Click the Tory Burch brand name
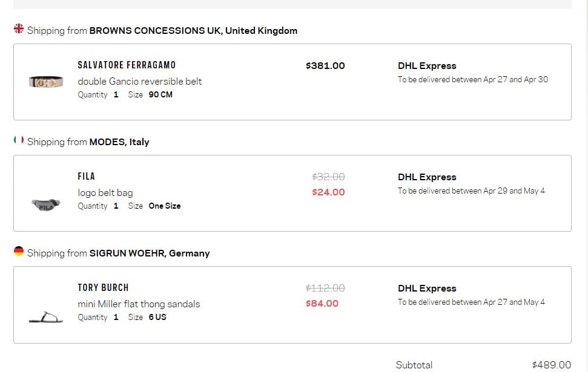 [x=103, y=287]
